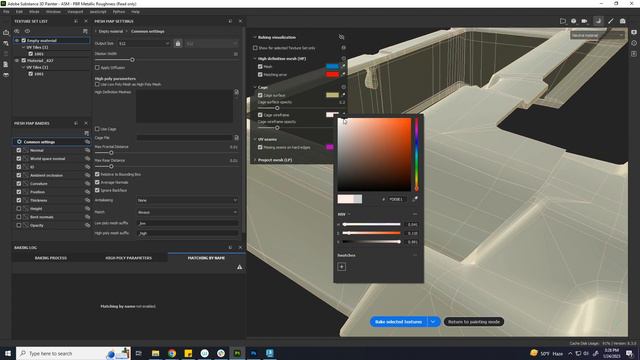Click the override icon on the Normal baker row

(x=87, y=150)
